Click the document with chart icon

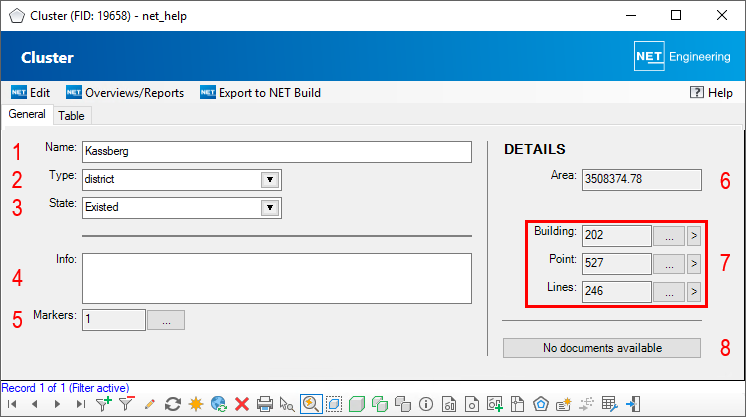[x=449, y=405]
